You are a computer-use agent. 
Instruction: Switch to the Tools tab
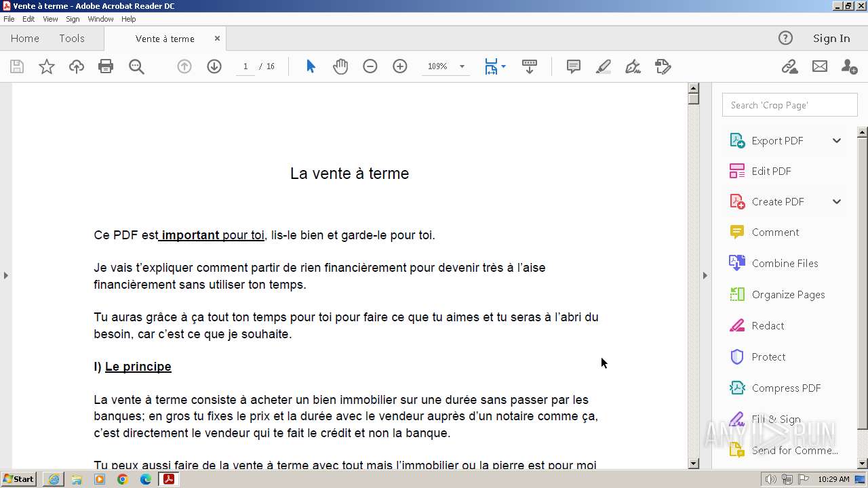(x=72, y=38)
